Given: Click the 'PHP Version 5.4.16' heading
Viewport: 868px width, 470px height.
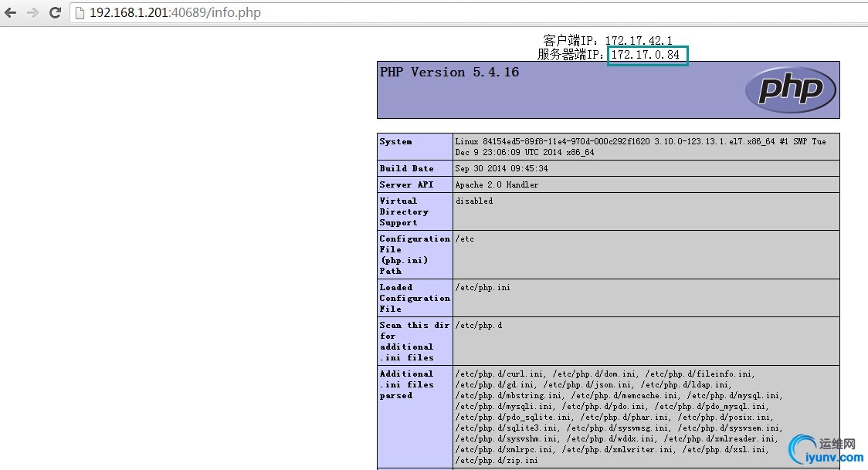Looking at the screenshot, I should [449, 72].
